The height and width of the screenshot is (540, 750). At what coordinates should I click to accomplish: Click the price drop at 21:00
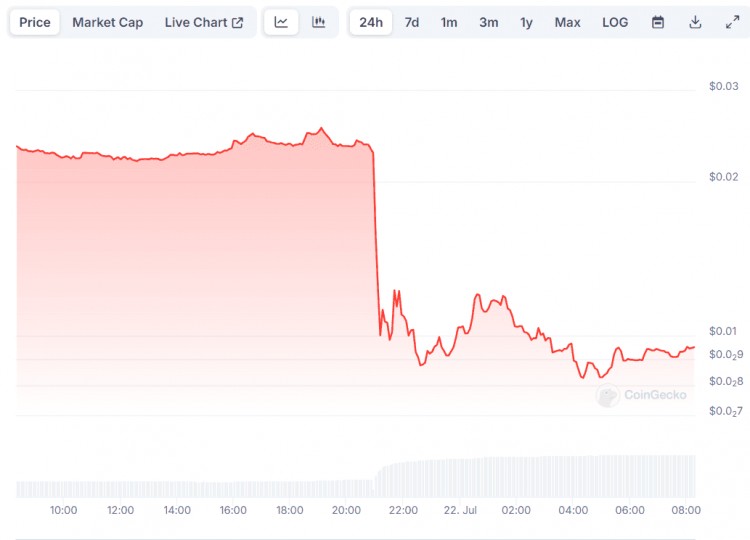point(376,240)
